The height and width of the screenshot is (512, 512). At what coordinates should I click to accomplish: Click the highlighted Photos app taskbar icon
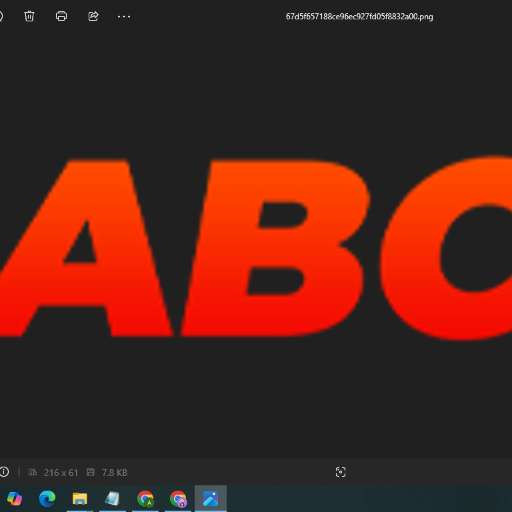point(211,499)
